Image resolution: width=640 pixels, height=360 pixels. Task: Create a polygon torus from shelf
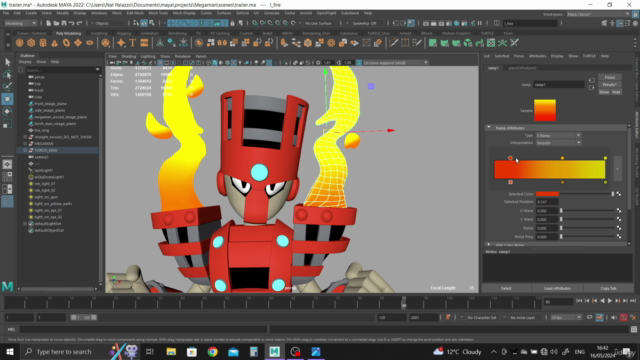(x=66, y=43)
